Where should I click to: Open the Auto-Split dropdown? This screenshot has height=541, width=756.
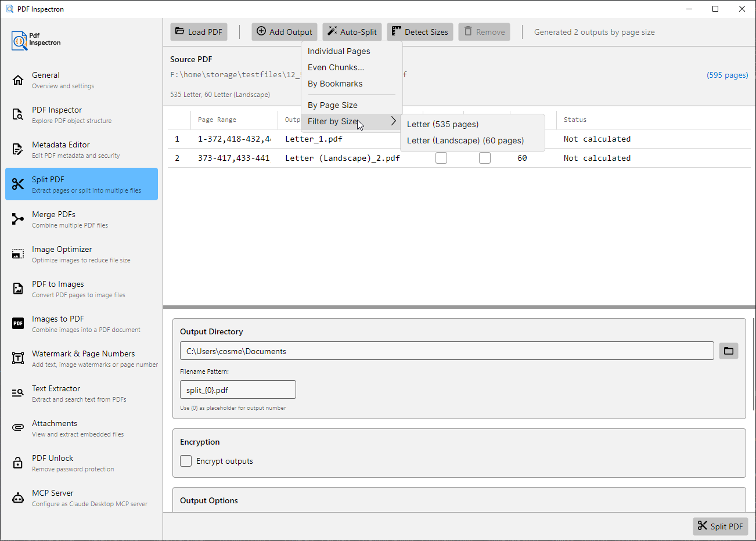[x=352, y=32]
